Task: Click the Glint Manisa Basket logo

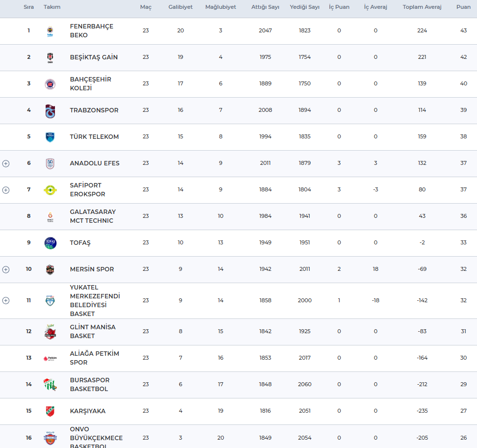Action: pos(50,332)
